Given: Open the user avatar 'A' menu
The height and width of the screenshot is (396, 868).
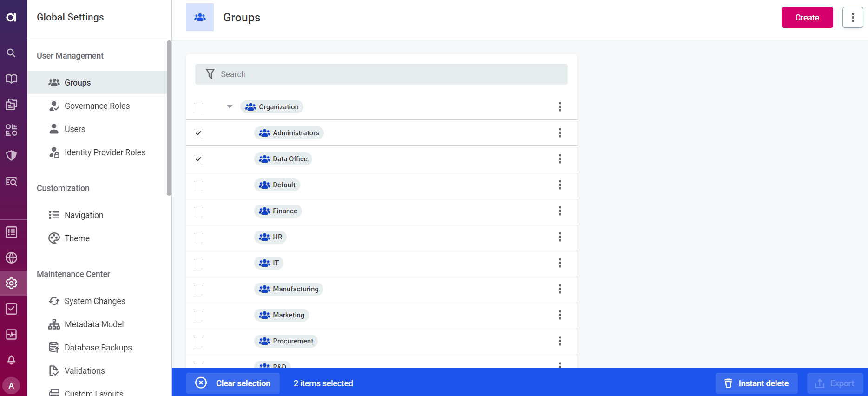Looking at the screenshot, I should 11,385.
